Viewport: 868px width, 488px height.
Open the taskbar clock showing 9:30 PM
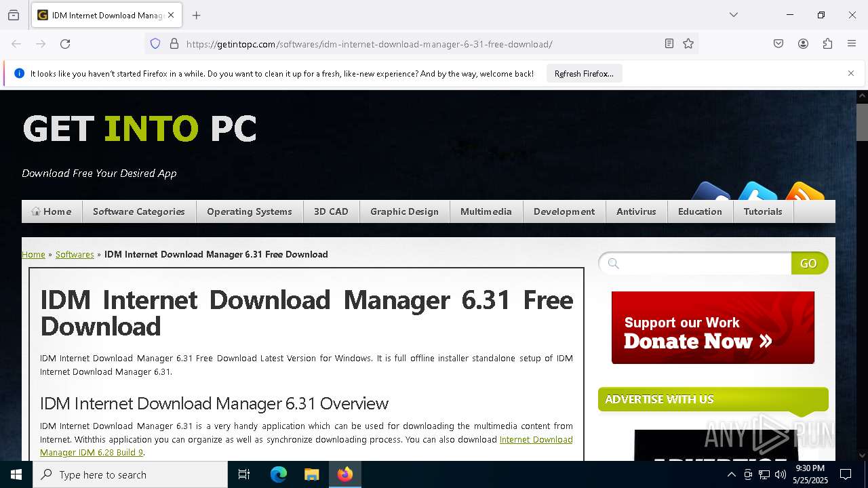(809, 474)
